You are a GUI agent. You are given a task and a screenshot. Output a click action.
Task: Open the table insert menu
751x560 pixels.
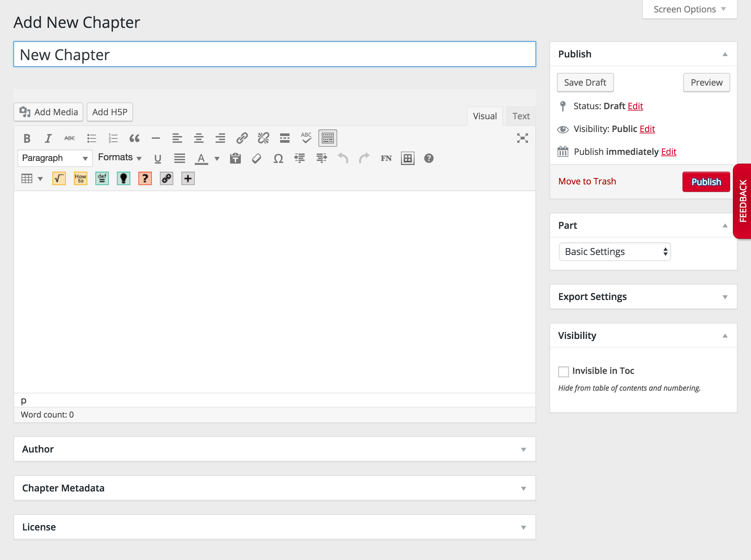pos(32,179)
